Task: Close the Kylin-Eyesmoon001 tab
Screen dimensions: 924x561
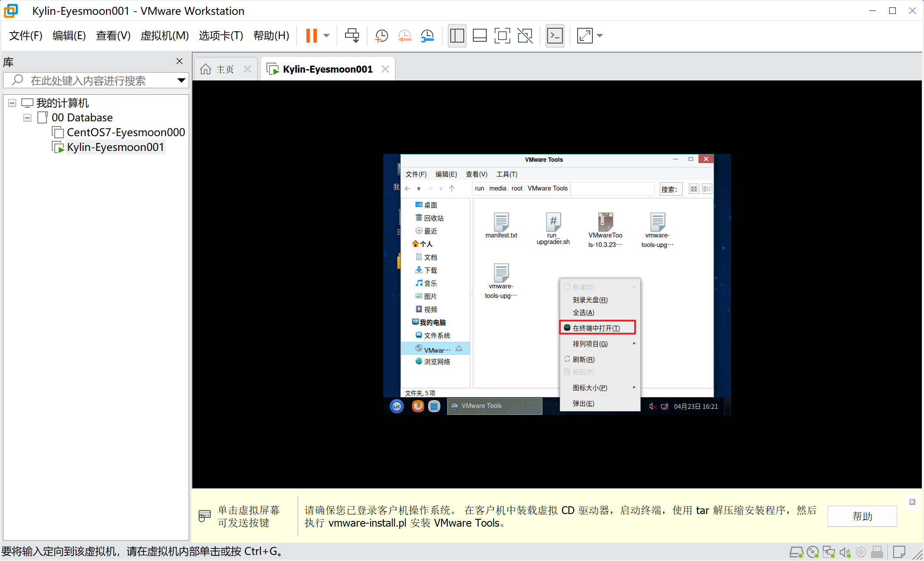Action: click(x=385, y=69)
